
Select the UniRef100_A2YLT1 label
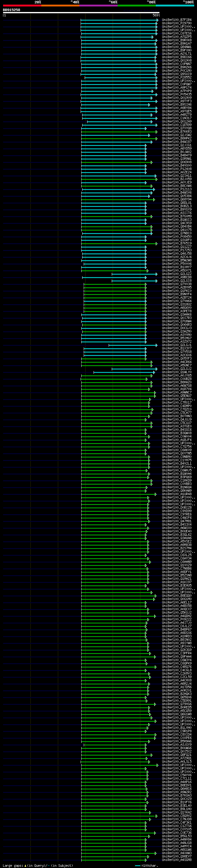pyautogui.click(x=176, y=54)
